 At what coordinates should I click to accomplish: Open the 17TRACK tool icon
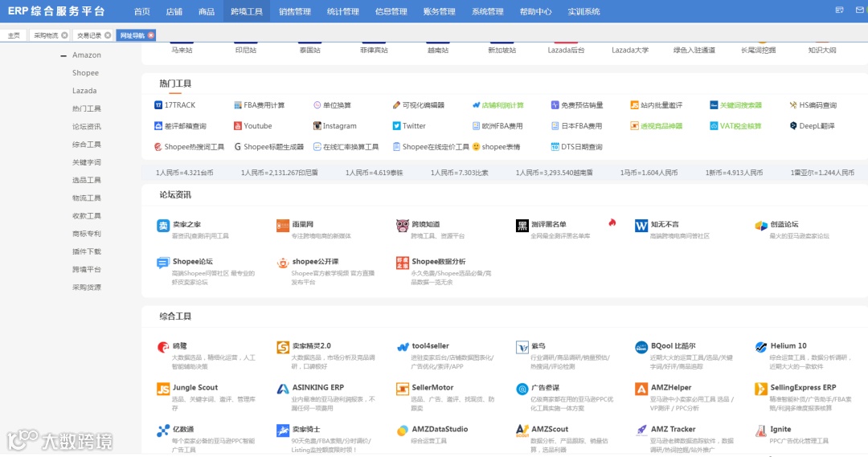(158, 105)
